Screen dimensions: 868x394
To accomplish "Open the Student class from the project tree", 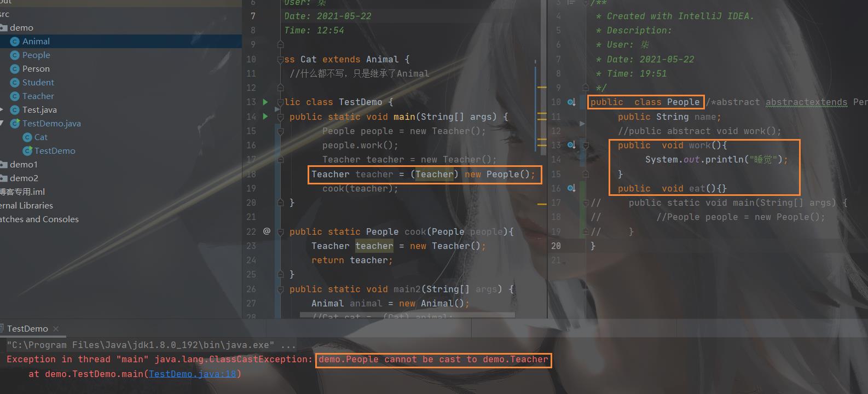I will tap(38, 82).
